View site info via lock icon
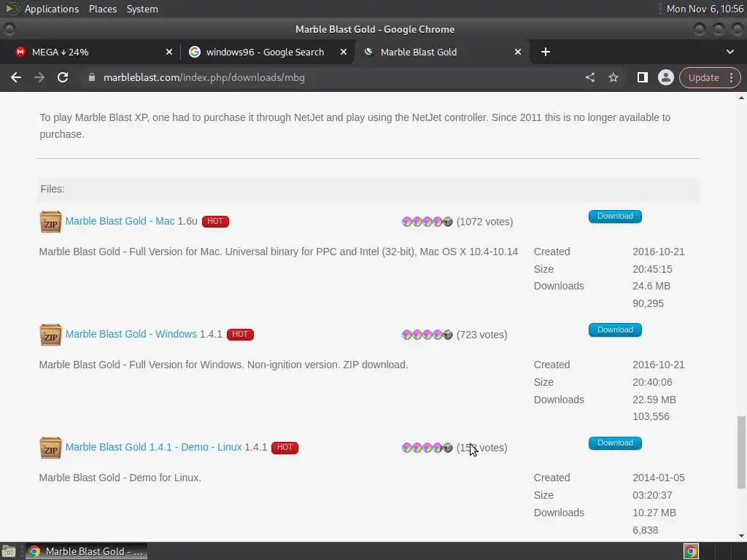 point(92,77)
